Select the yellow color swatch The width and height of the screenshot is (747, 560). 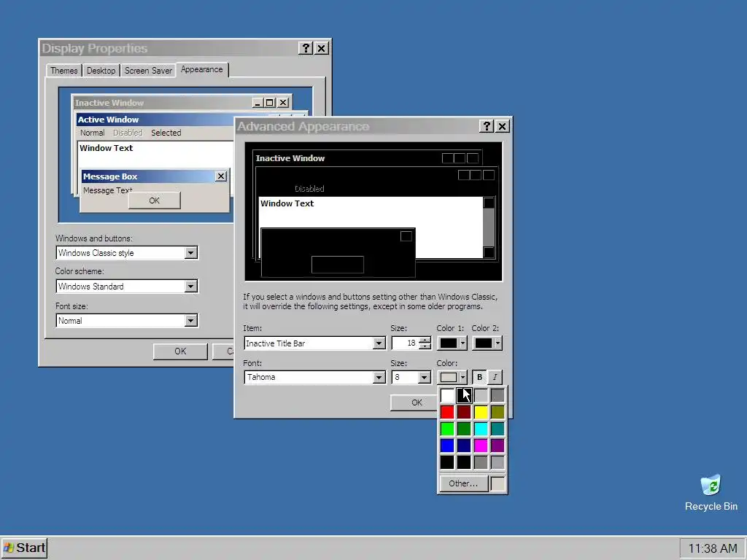[481, 412]
